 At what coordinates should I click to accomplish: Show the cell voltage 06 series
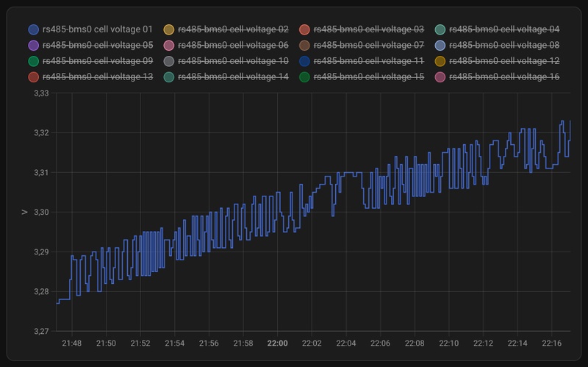pyautogui.click(x=226, y=45)
